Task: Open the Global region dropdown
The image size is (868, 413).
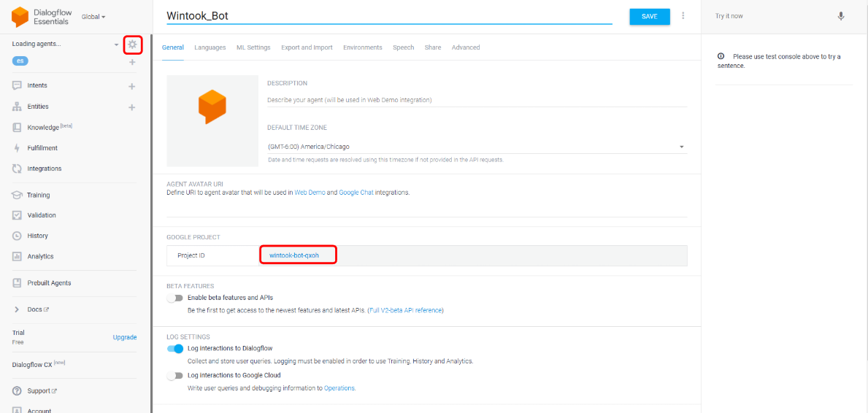Action: coord(93,17)
